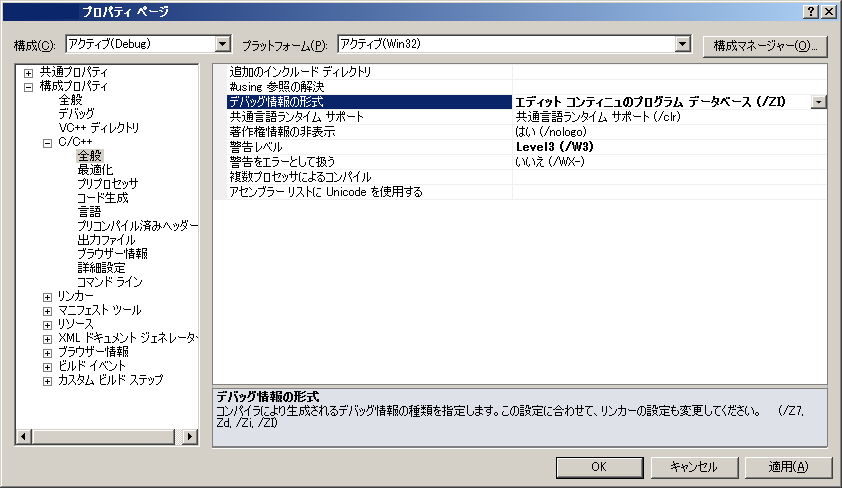The height and width of the screenshot is (488, 842).
Task: Collapse the 構成プロパティ tree node
Action: point(28,86)
